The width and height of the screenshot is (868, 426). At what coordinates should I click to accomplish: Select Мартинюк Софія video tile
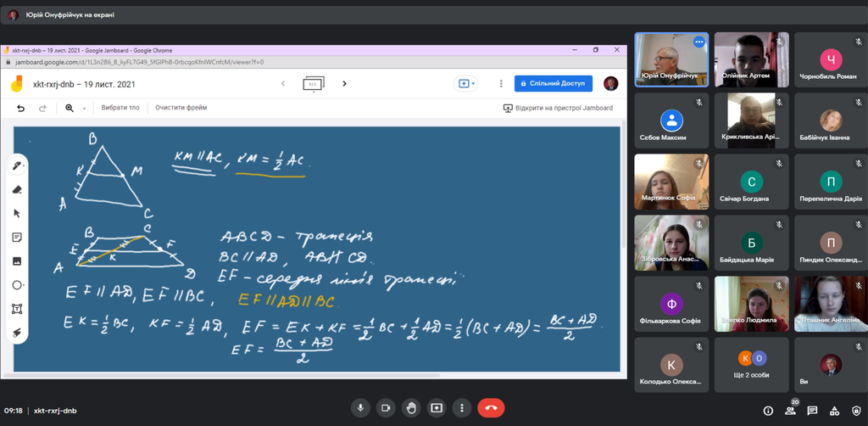(671, 182)
